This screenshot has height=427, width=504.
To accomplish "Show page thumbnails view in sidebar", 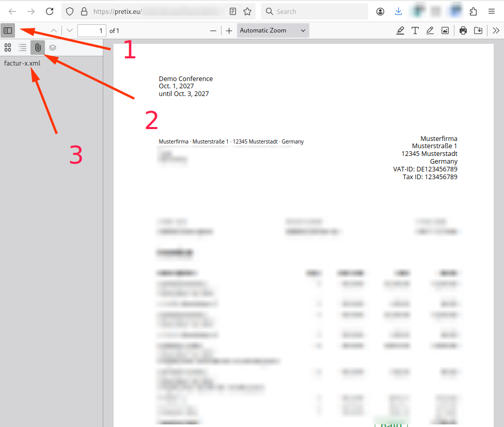I will [8, 48].
